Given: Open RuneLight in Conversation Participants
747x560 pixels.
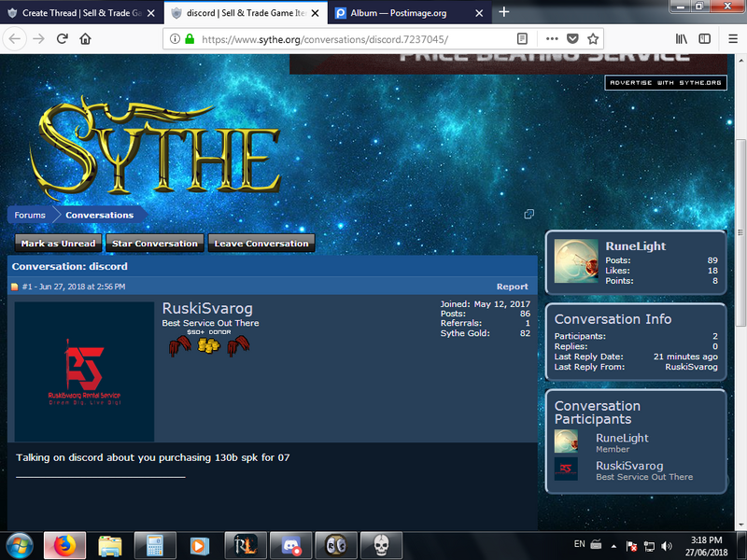Looking at the screenshot, I should (x=622, y=438).
